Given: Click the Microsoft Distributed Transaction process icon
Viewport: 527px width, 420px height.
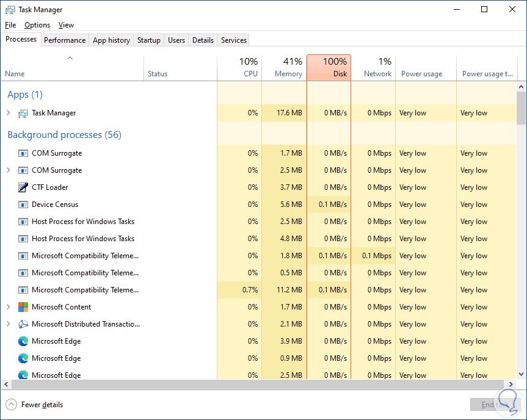Looking at the screenshot, I should click(x=23, y=324).
